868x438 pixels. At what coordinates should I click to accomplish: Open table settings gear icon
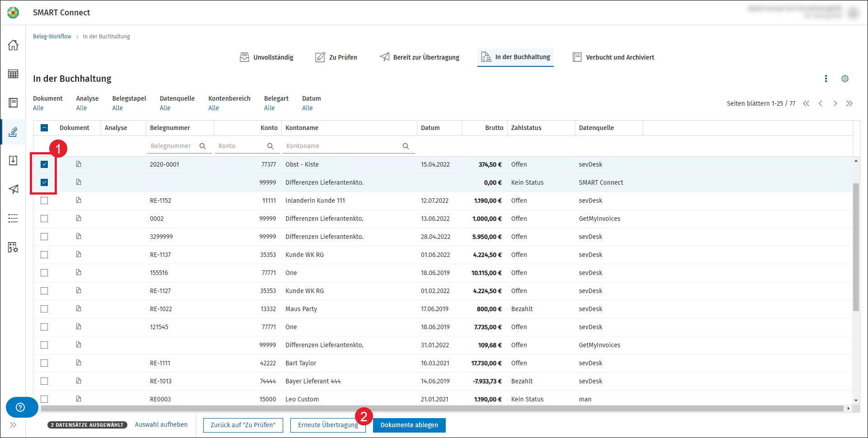pos(845,79)
